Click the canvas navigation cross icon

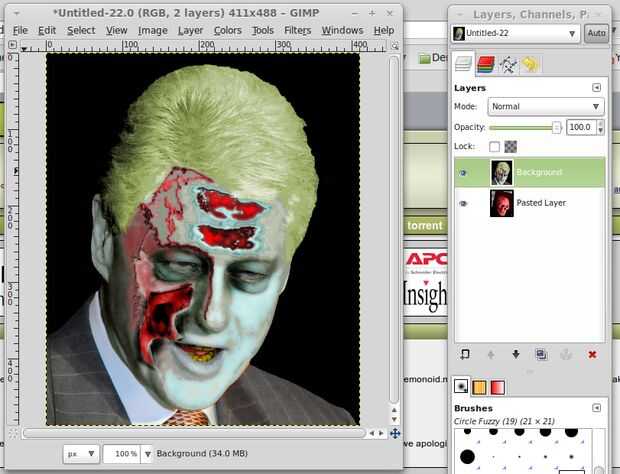click(395, 433)
